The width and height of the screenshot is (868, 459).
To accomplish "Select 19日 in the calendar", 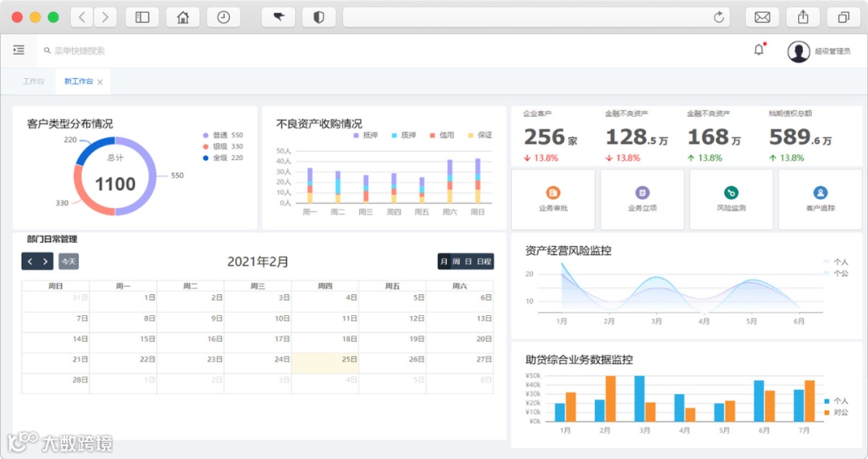I will (x=392, y=342).
